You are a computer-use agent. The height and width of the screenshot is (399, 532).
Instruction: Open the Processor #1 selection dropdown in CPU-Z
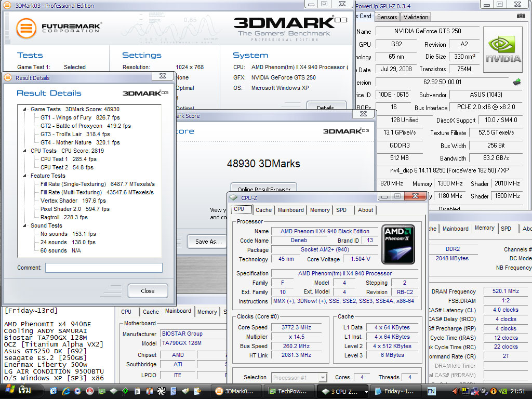click(323, 378)
